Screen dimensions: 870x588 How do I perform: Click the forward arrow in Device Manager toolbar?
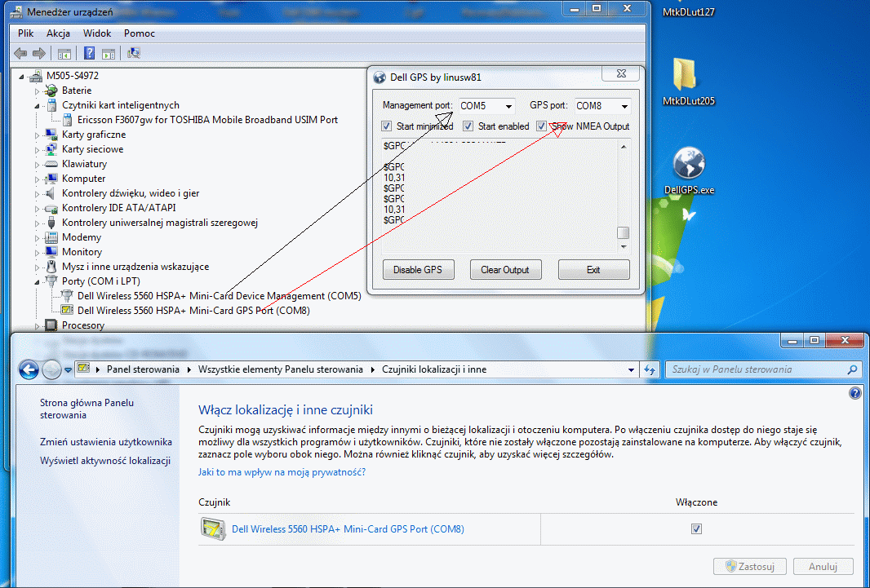click(x=39, y=53)
